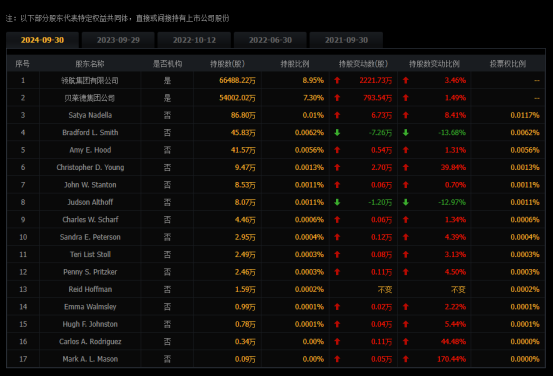Click the green down arrow beside -13.68%
Image resolution: width=553 pixels, height=377 pixels.
coord(406,133)
